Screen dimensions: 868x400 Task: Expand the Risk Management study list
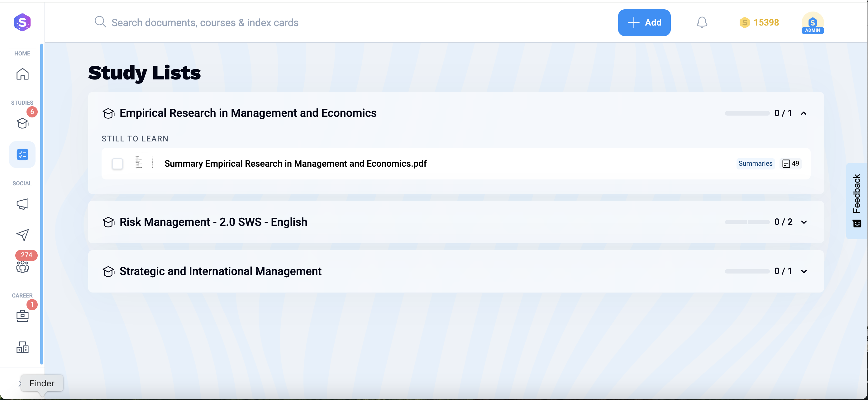click(804, 222)
